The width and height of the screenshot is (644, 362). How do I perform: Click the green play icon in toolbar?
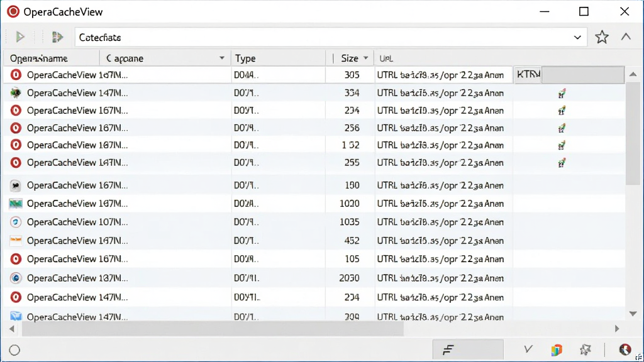(19, 37)
